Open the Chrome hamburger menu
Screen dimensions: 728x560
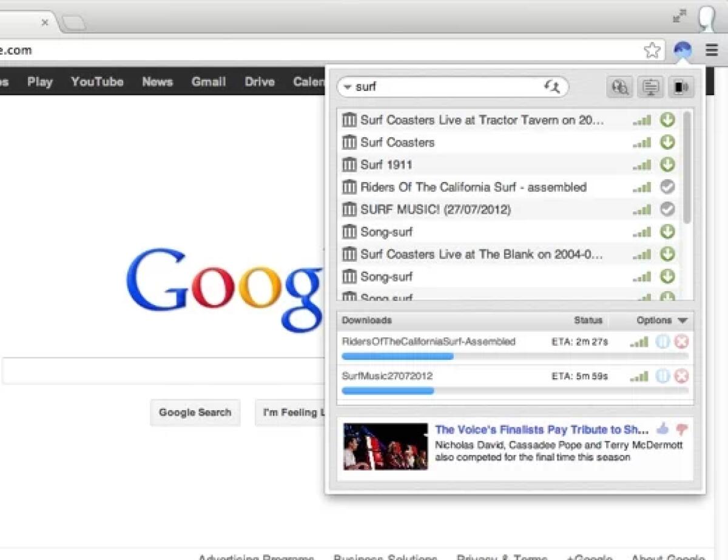coord(711,50)
